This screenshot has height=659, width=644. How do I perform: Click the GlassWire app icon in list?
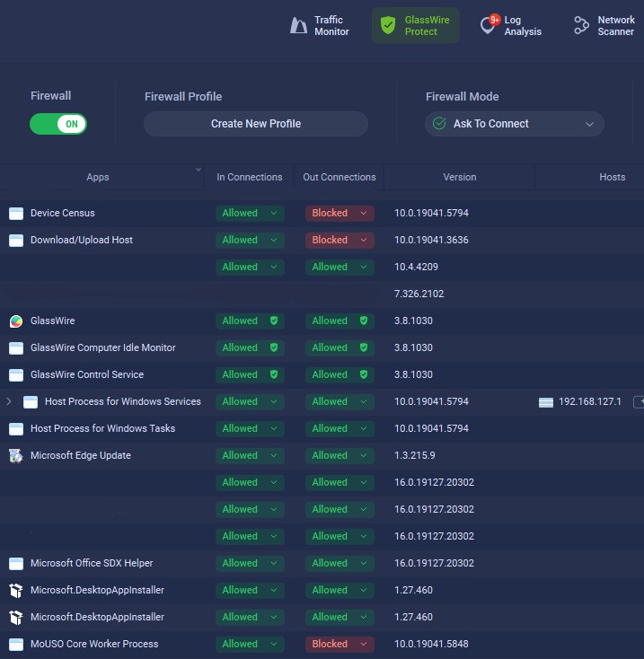(15, 321)
